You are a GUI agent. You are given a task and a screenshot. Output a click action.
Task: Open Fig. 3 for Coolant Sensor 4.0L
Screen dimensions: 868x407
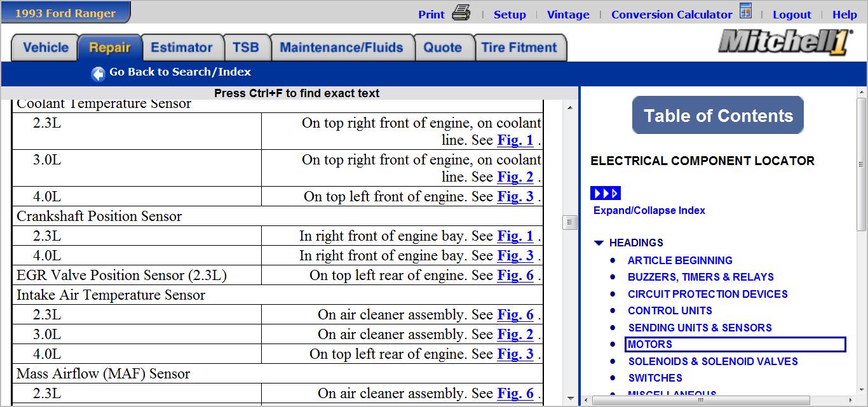point(515,197)
